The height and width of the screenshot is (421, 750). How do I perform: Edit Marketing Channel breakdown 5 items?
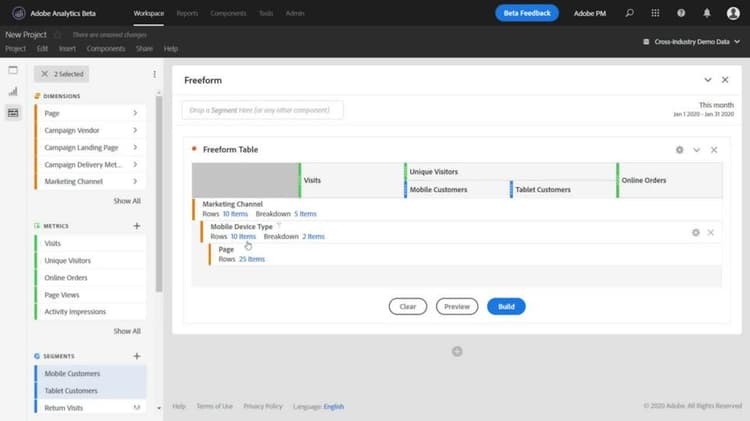[x=305, y=214]
